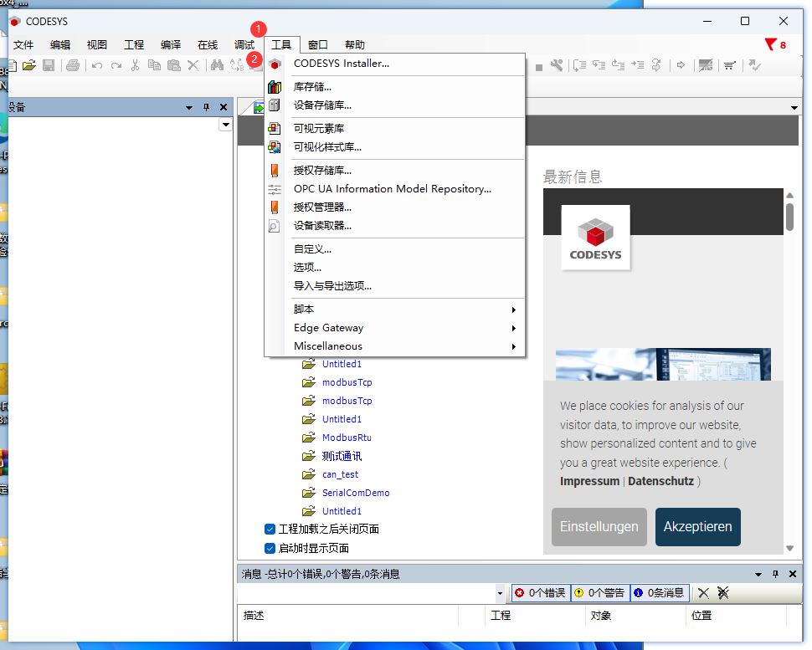Expand the Edge Gateway submenu
This screenshot has width=812, height=650.
(405, 328)
